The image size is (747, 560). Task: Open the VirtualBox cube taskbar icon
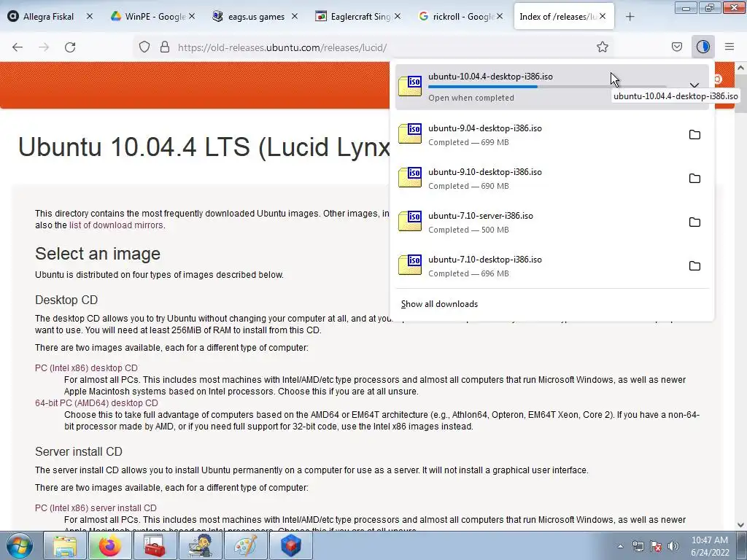[x=291, y=545]
